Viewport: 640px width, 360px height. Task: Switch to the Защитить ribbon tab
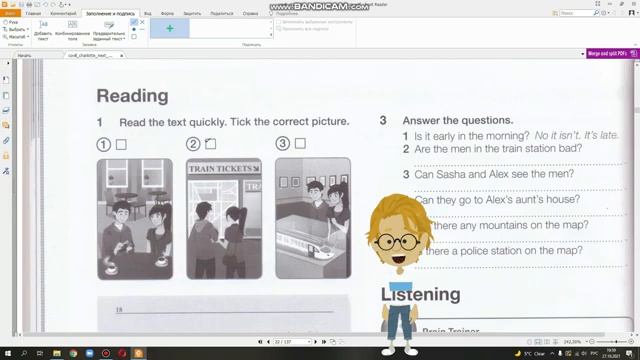click(x=192, y=13)
